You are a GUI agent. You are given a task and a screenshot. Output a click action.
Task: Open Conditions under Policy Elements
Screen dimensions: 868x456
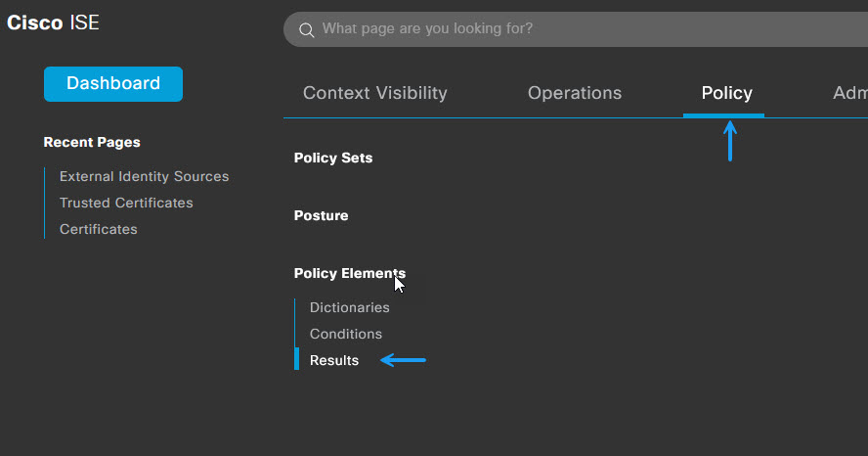346,334
